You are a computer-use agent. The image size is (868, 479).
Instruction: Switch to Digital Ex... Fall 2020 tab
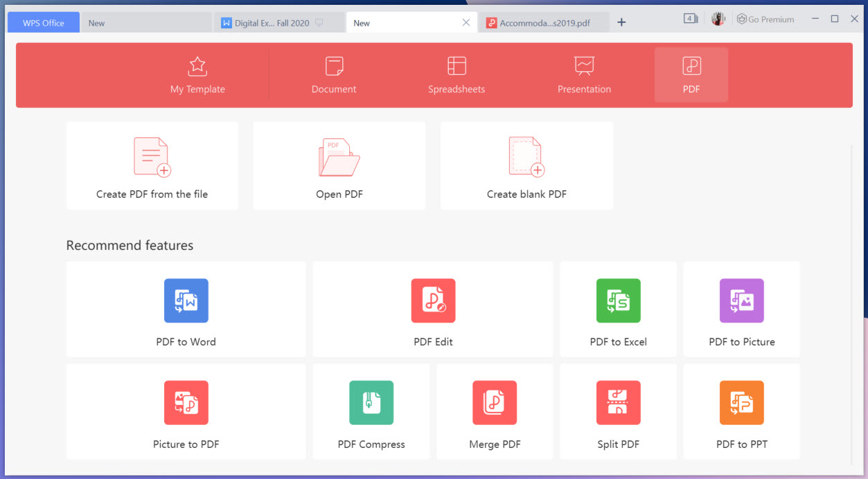point(279,22)
